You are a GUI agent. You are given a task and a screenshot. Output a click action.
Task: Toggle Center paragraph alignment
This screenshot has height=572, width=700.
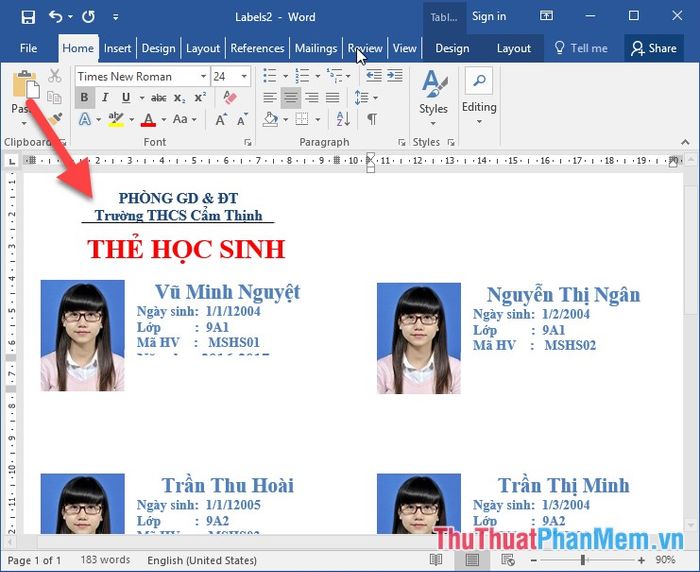click(x=291, y=98)
